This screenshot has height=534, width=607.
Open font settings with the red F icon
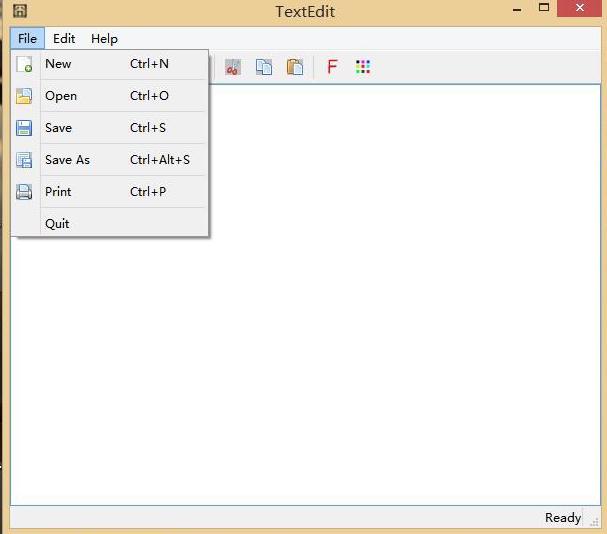(332, 67)
